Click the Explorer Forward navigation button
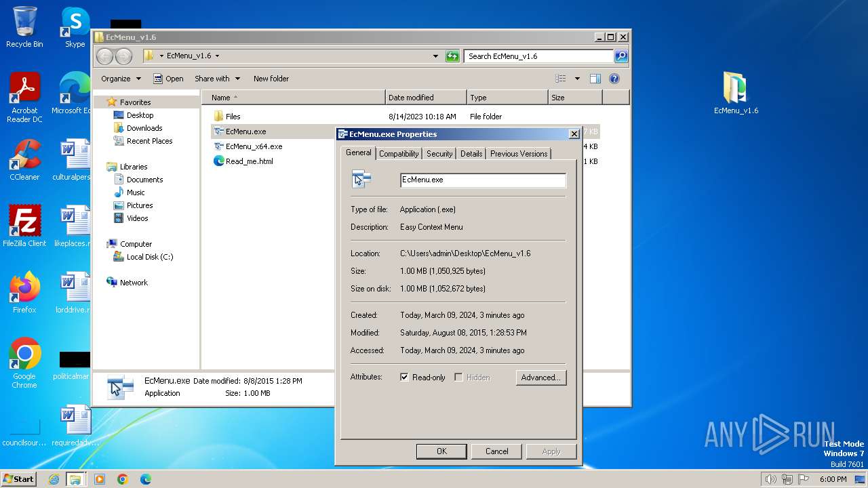 (x=123, y=56)
